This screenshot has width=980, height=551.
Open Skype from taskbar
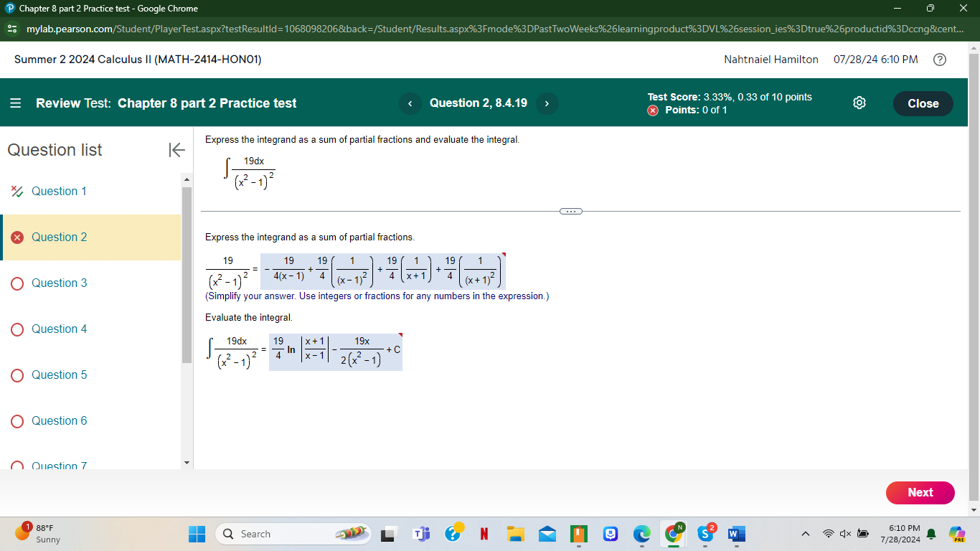click(x=705, y=534)
